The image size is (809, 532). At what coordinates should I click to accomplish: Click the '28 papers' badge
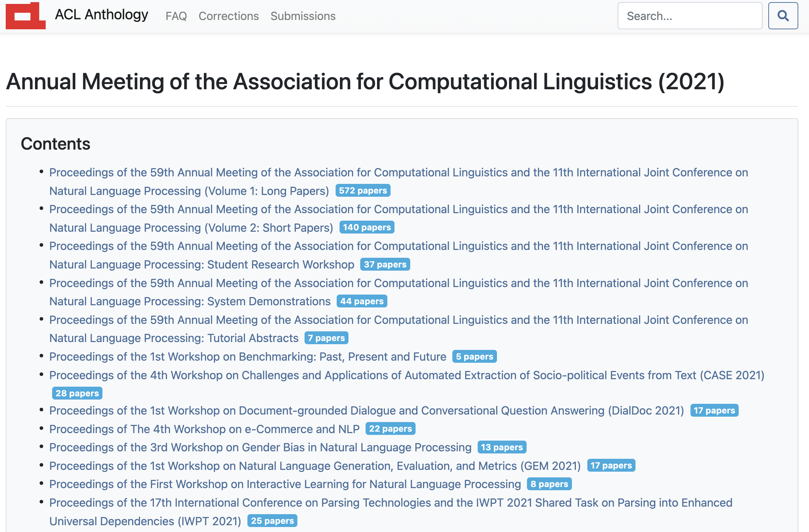(77, 393)
